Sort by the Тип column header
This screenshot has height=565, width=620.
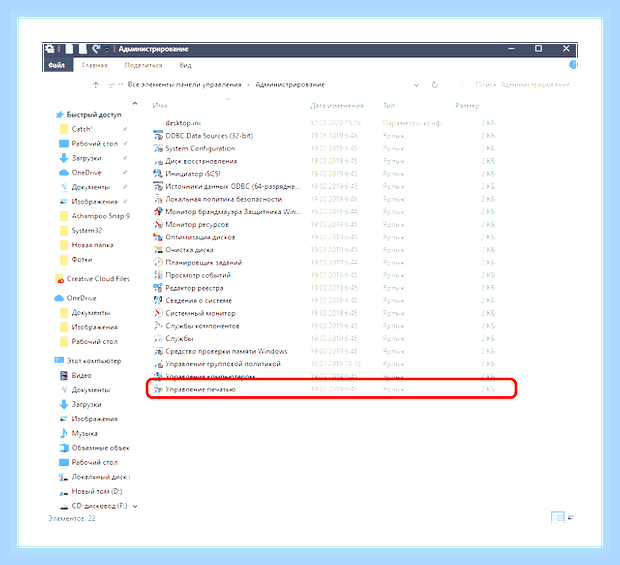(x=389, y=106)
